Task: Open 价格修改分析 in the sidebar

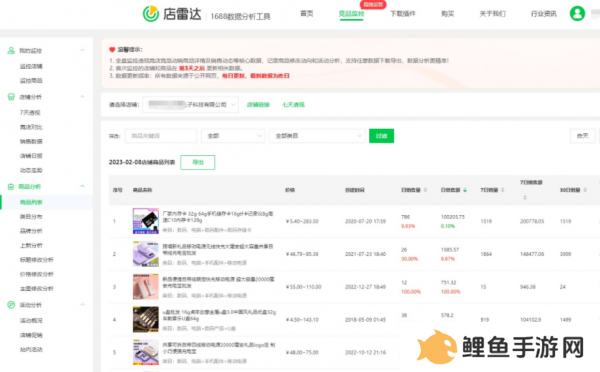Action: 37,274
